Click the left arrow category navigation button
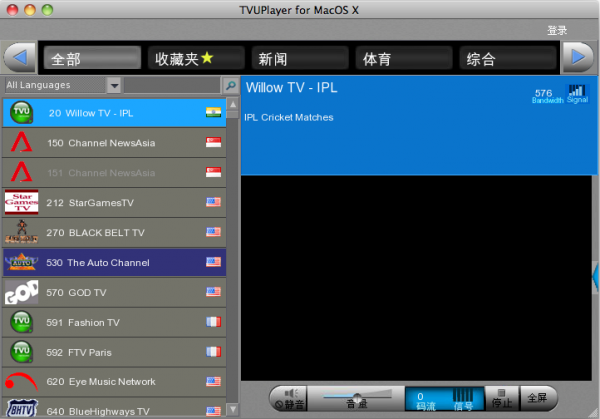 (x=20, y=58)
